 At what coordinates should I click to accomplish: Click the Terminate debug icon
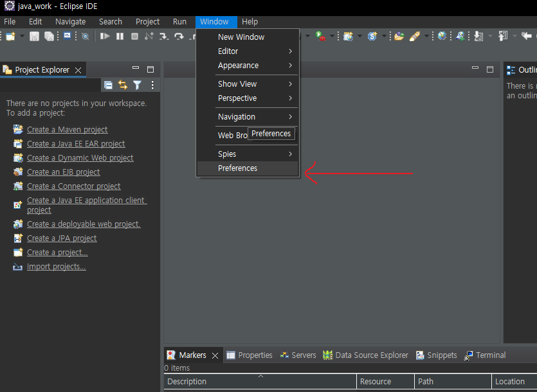tap(134, 36)
